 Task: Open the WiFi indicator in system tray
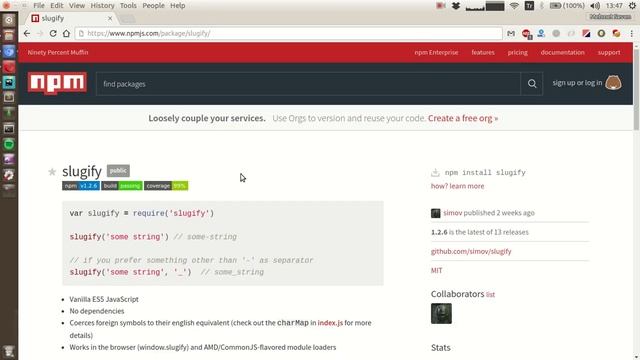point(514,6)
